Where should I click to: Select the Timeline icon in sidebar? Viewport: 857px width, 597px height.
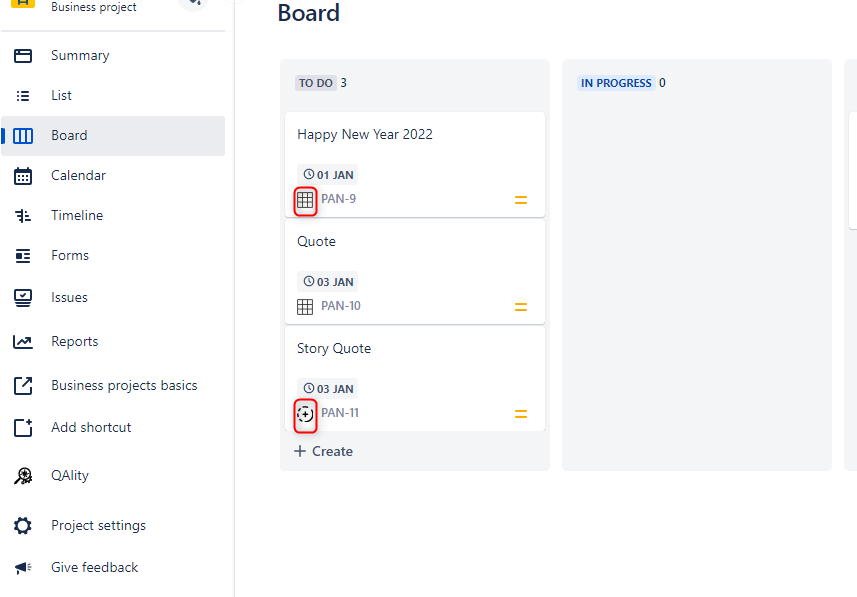pyautogui.click(x=23, y=216)
